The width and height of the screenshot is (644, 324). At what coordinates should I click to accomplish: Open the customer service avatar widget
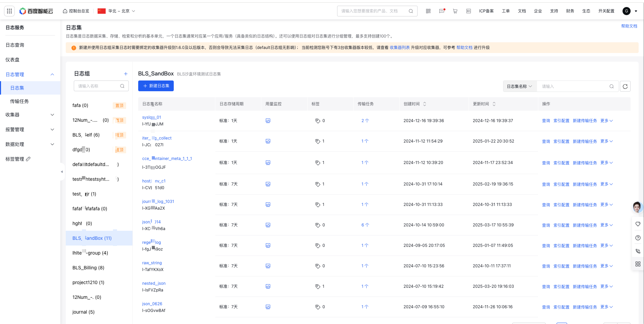[637, 207]
